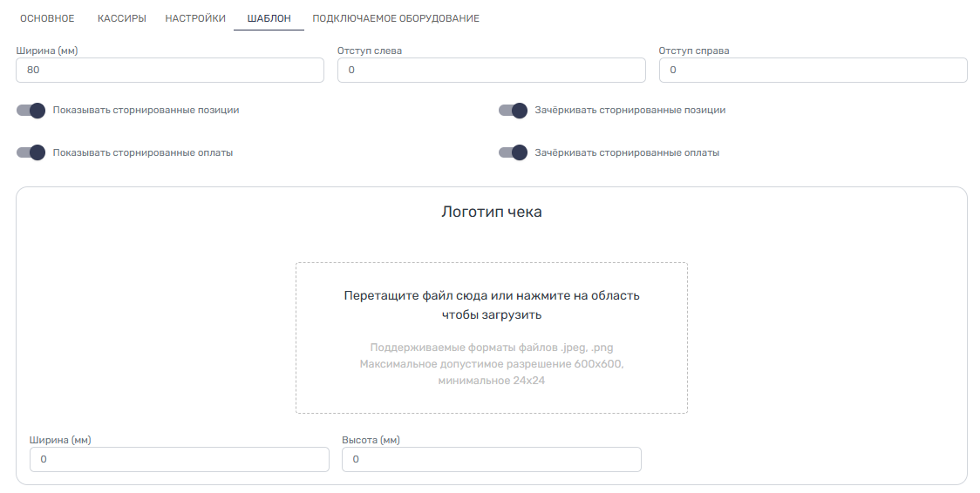The image size is (980, 493).
Task: Turn off the Показывать сторнированные оплаты switch
Action: click(x=31, y=152)
